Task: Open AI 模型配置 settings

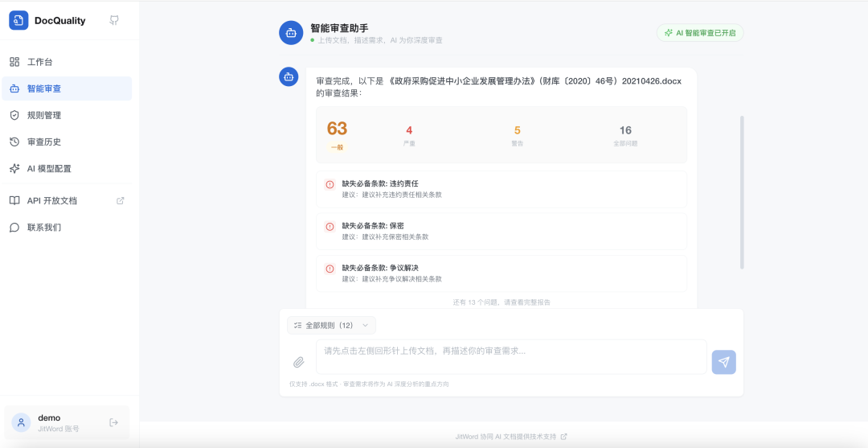Action: [x=67, y=168]
